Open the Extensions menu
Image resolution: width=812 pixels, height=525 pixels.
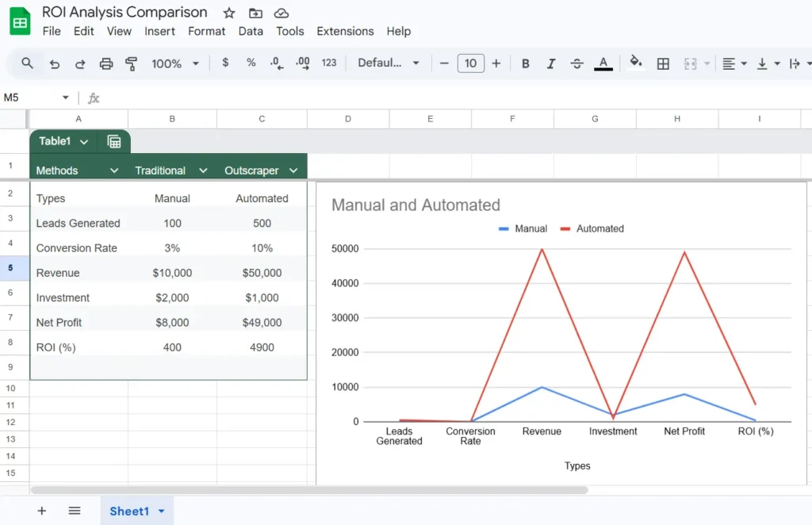point(345,31)
